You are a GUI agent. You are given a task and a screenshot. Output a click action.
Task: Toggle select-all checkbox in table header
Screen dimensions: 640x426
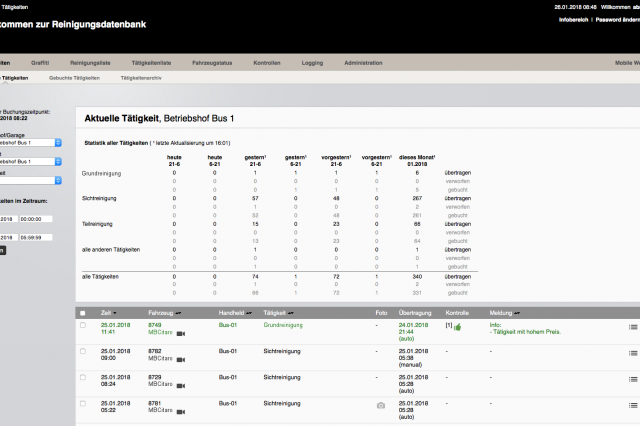coord(83,313)
